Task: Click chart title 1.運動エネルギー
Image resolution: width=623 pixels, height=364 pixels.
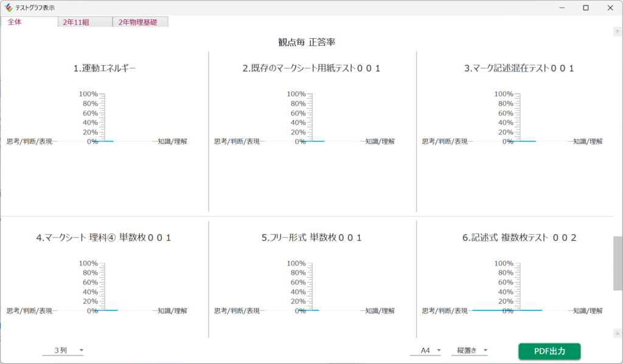Action: [x=105, y=68]
